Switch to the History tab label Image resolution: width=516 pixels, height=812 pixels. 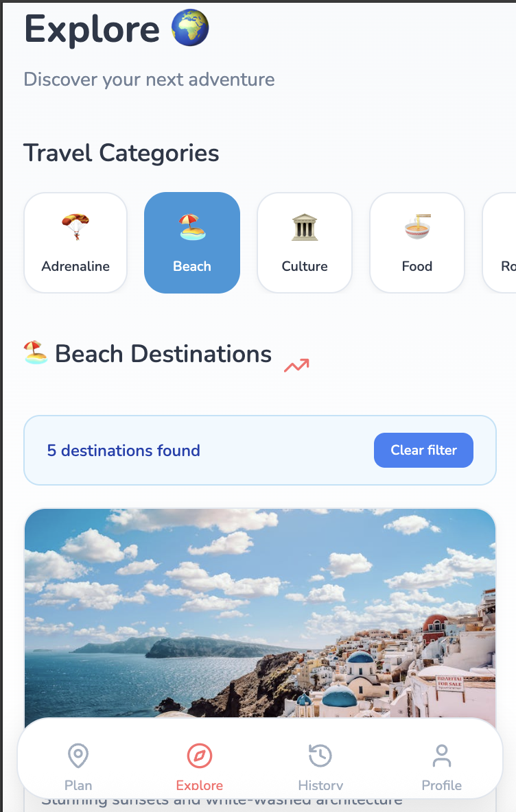[x=320, y=785]
